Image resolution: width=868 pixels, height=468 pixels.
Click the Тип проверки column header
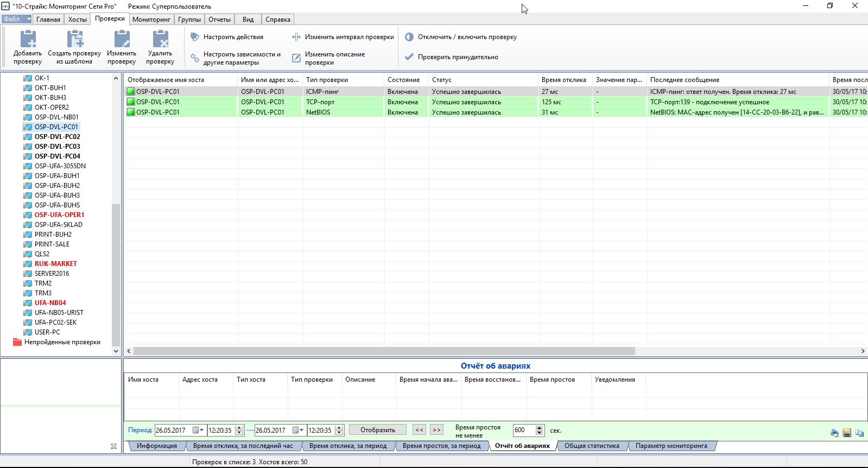coord(343,80)
